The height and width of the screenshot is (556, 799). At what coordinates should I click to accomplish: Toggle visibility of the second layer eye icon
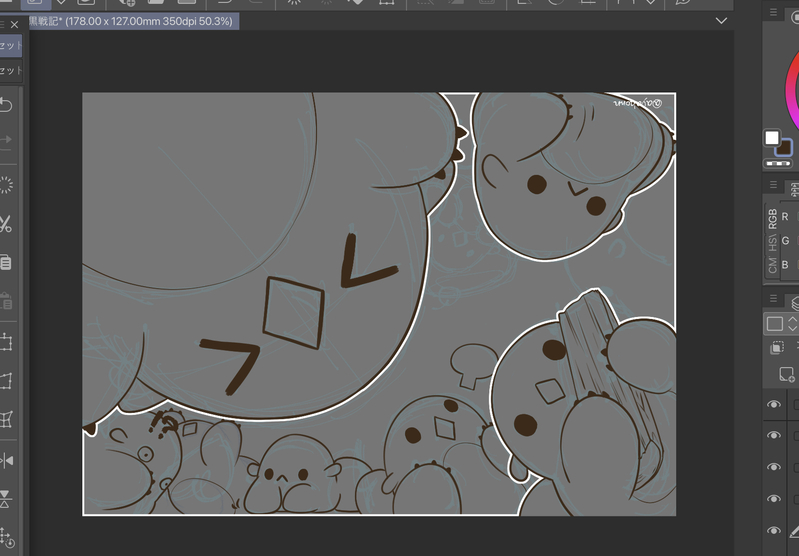click(x=774, y=435)
